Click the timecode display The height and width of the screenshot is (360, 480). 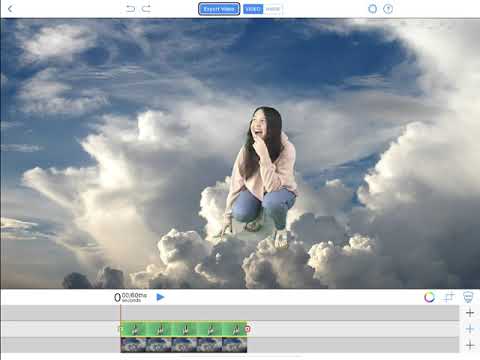pyautogui.click(x=130, y=297)
